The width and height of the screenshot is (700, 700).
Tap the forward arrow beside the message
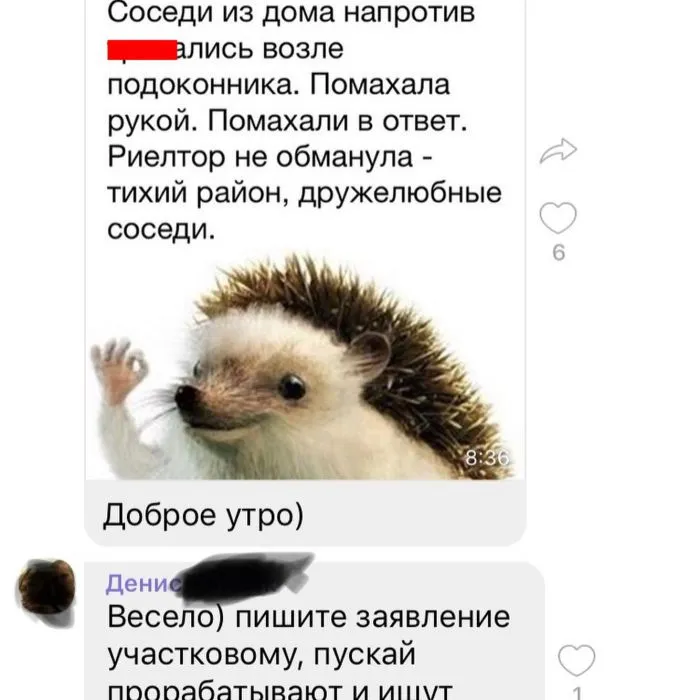point(558,151)
